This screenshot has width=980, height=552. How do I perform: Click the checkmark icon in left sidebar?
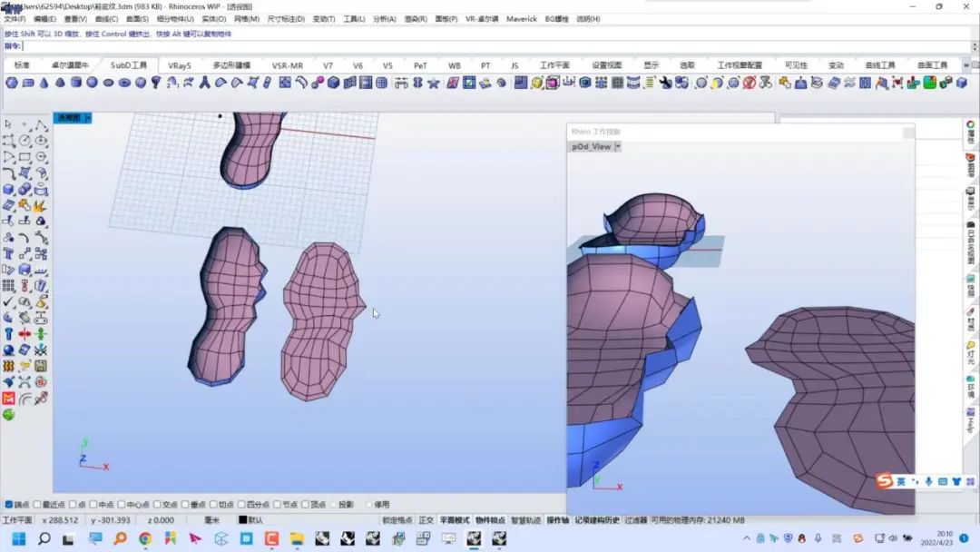coord(8,301)
